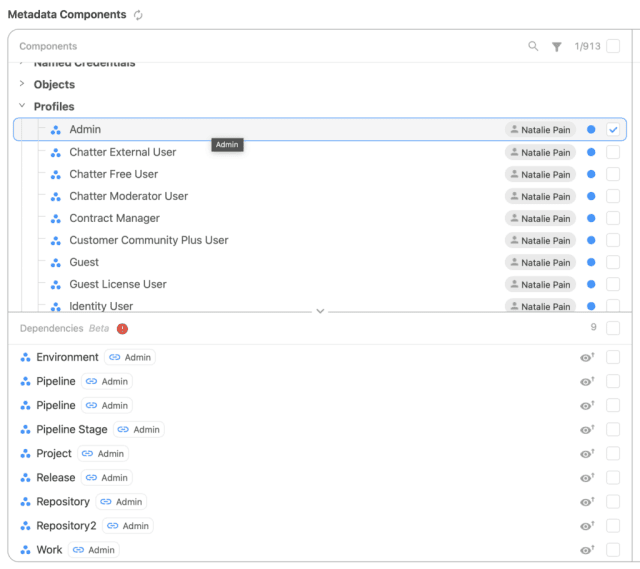Click the user icon in Guest's Natalie Pain badge
Image resolution: width=640 pixels, height=569 pixels.
pyautogui.click(x=514, y=262)
